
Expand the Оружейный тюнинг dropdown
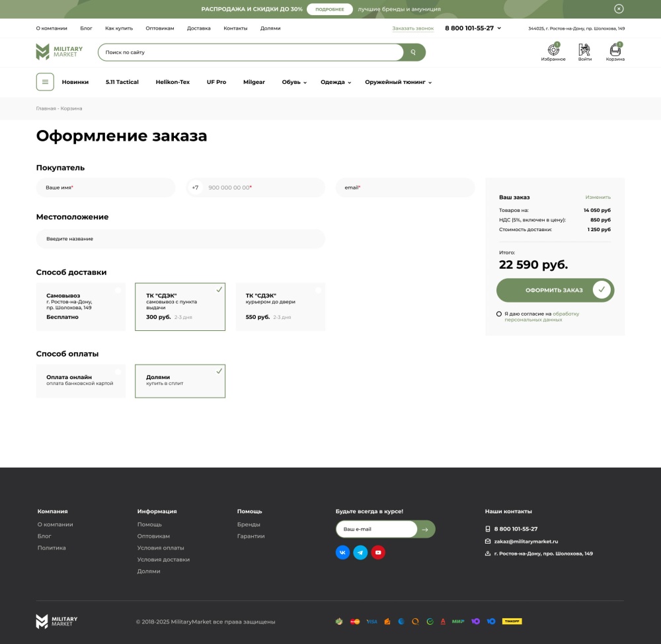[398, 82]
